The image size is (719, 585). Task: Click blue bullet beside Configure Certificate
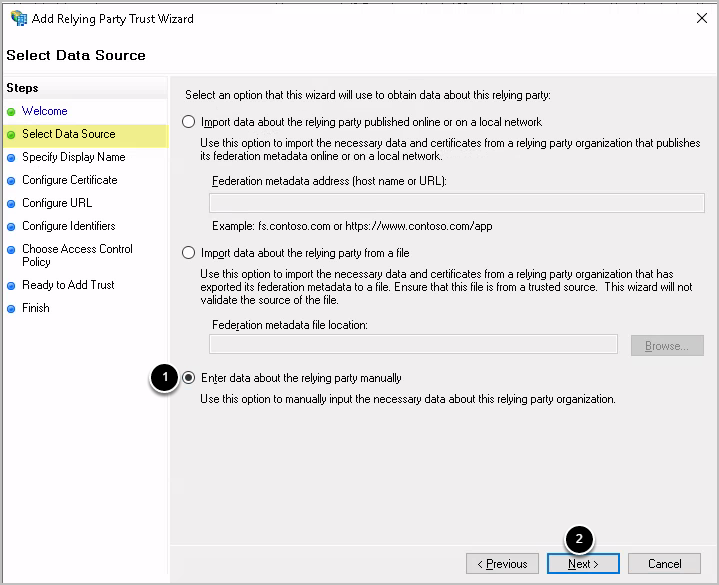[x=11, y=181]
